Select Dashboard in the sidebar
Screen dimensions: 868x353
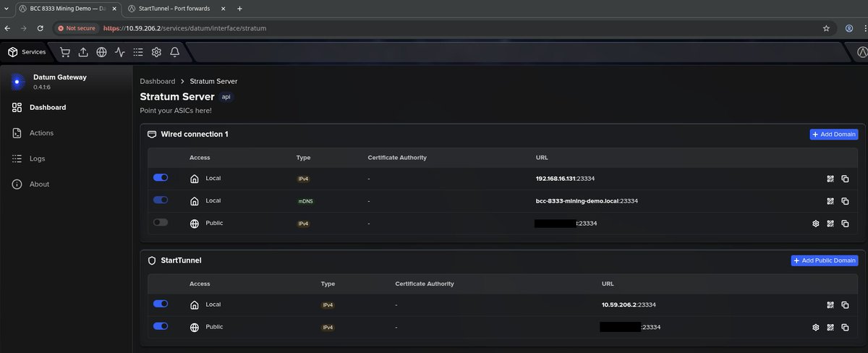click(48, 107)
